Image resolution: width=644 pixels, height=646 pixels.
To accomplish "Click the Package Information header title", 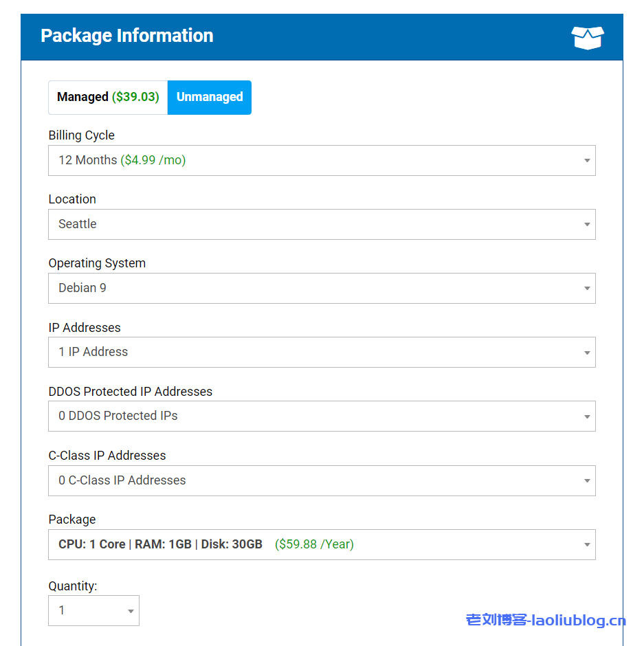I will click(127, 36).
